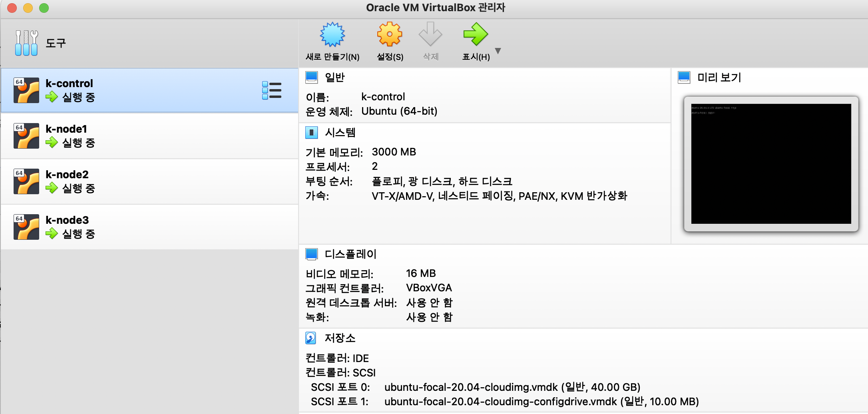868x414 pixels.
Task: Click the VM preview screen thumbnail
Action: (771, 164)
